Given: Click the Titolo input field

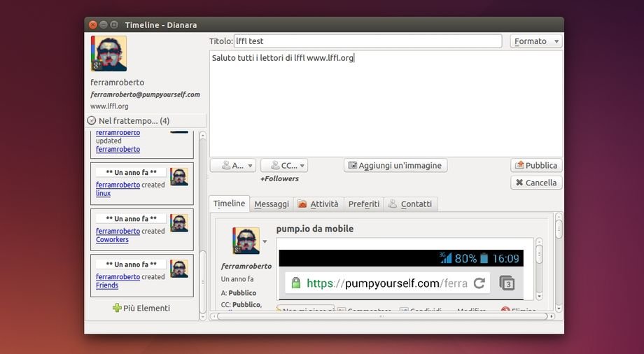Looking at the screenshot, I should pyautogui.click(x=367, y=41).
